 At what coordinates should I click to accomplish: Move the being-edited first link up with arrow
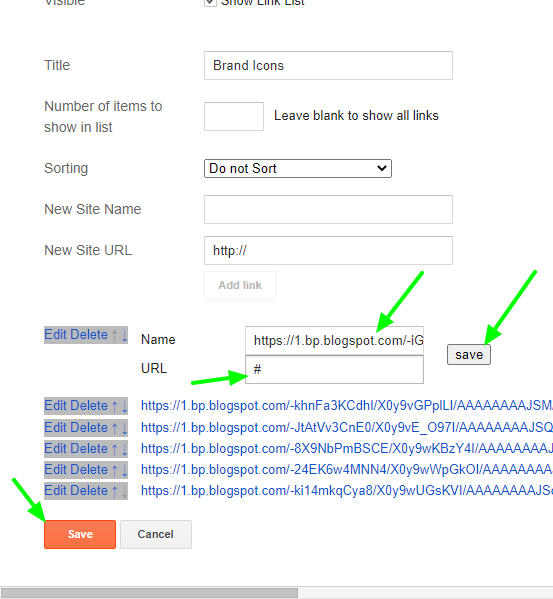pyautogui.click(x=115, y=335)
